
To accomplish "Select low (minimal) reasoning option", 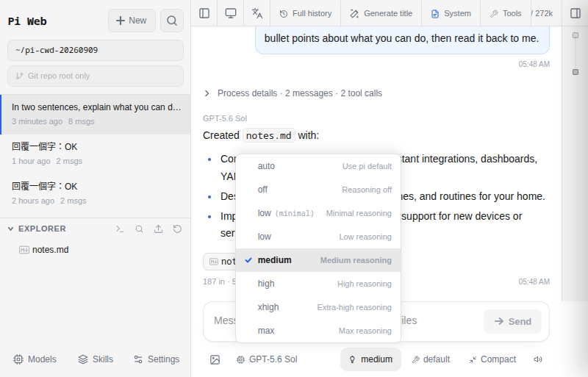I will 318,213.
